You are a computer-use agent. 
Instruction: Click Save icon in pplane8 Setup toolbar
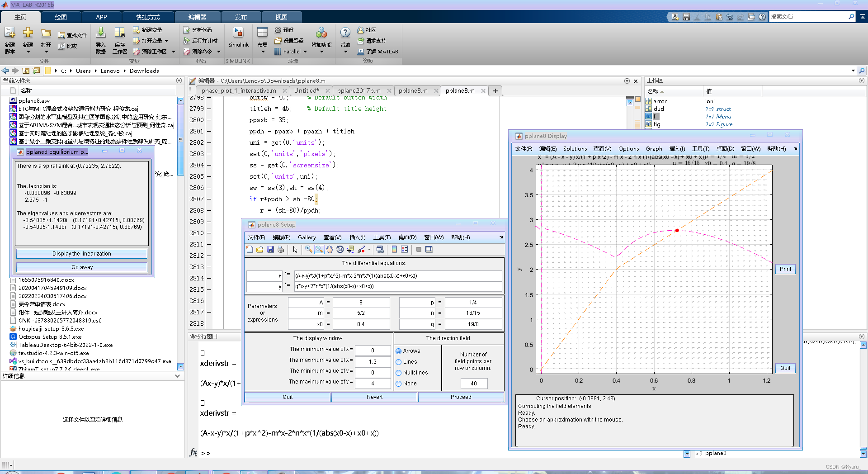[270, 249]
